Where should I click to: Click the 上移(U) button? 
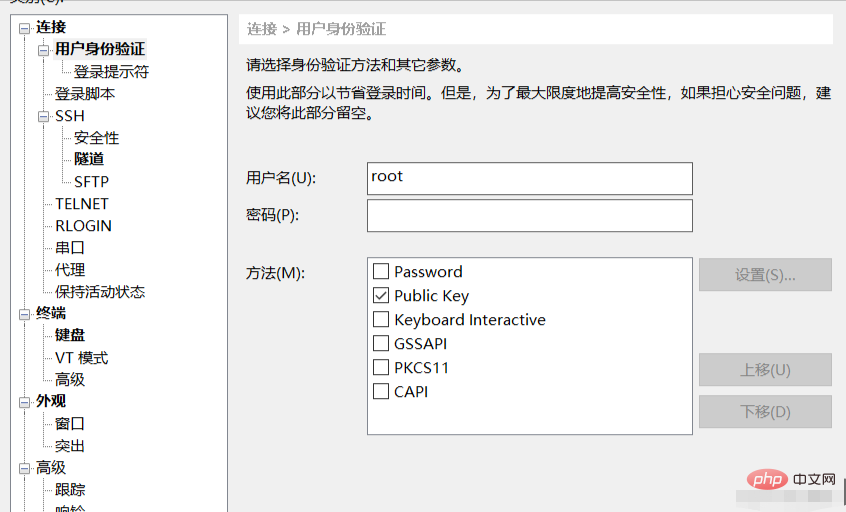coord(765,370)
